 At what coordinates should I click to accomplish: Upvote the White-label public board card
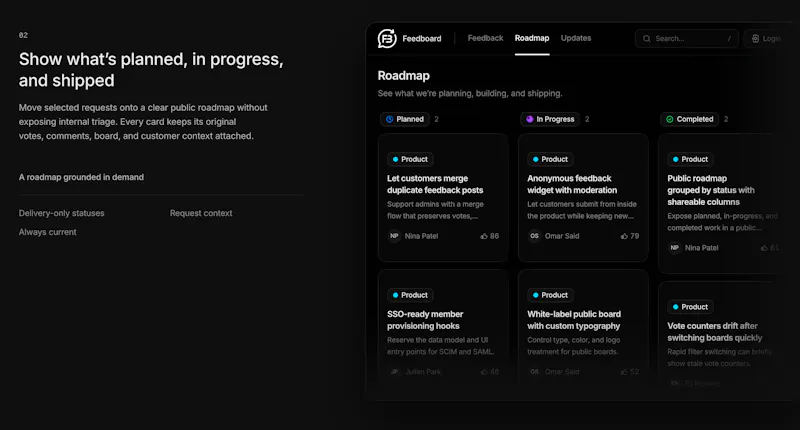(x=630, y=372)
